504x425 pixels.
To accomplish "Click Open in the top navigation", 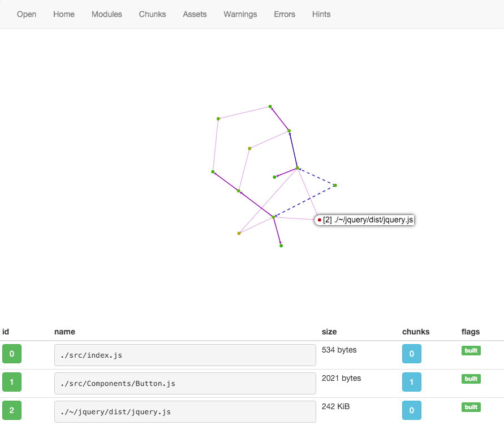I will (27, 14).
